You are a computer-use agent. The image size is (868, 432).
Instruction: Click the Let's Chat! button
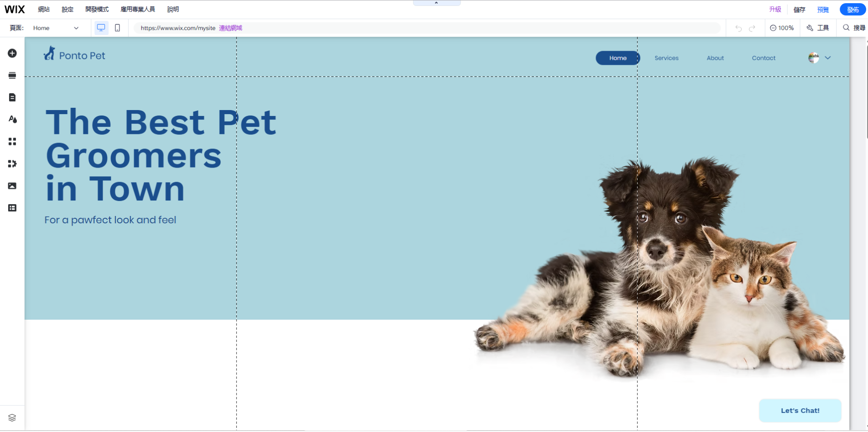coord(800,410)
